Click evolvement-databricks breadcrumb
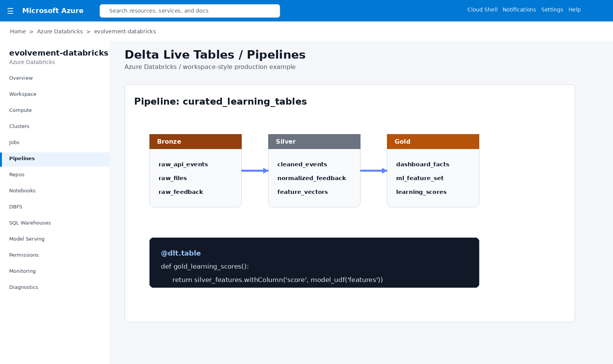The width and height of the screenshot is (613, 364). click(x=125, y=31)
